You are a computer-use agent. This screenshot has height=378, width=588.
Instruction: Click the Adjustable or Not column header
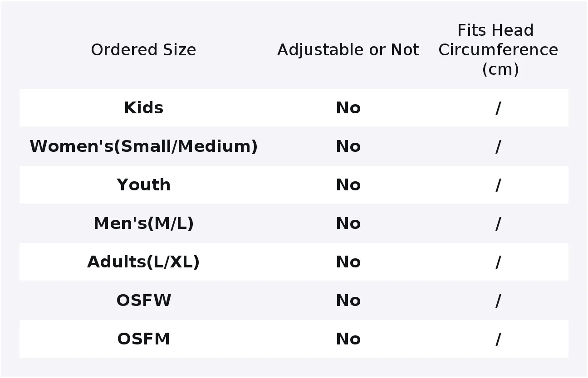tap(348, 50)
